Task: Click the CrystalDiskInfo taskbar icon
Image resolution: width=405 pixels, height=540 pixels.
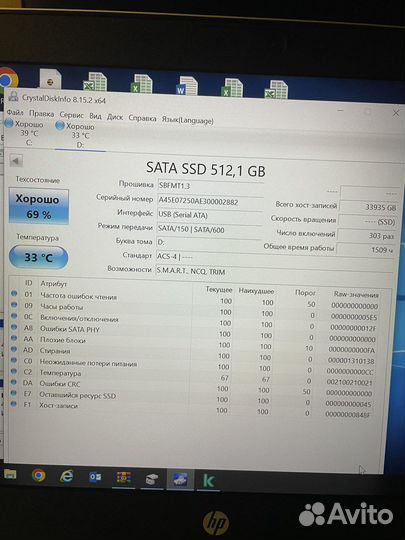Action: (x=180, y=479)
